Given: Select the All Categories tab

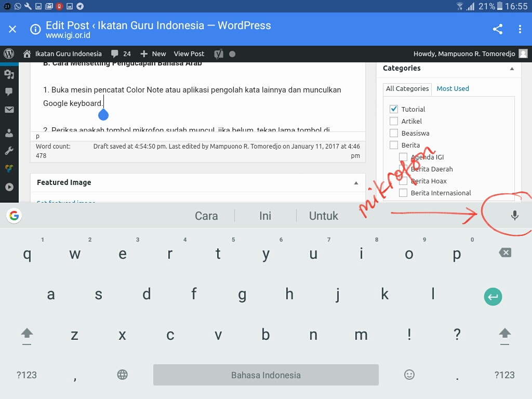Looking at the screenshot, I should [407, 88].
